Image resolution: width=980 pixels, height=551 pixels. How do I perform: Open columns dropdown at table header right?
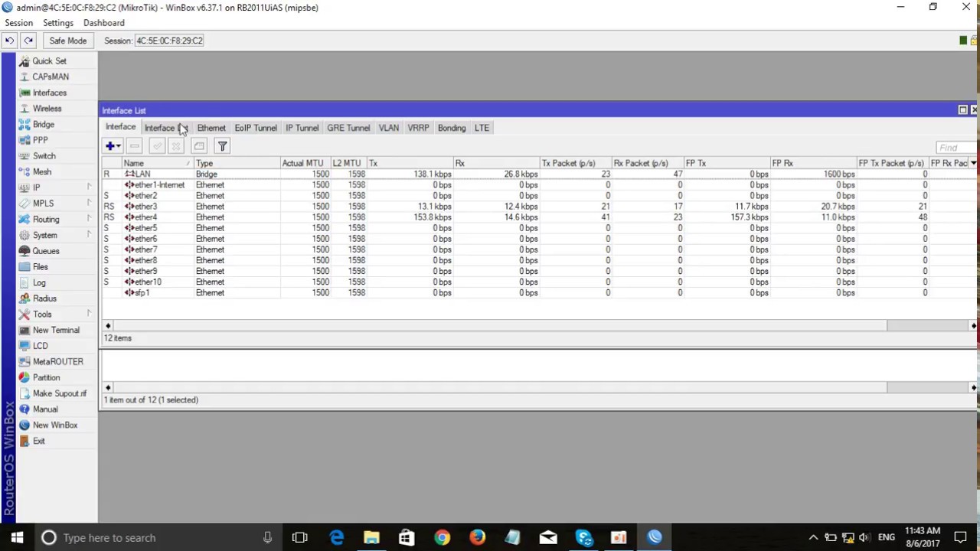coord(973,163)
